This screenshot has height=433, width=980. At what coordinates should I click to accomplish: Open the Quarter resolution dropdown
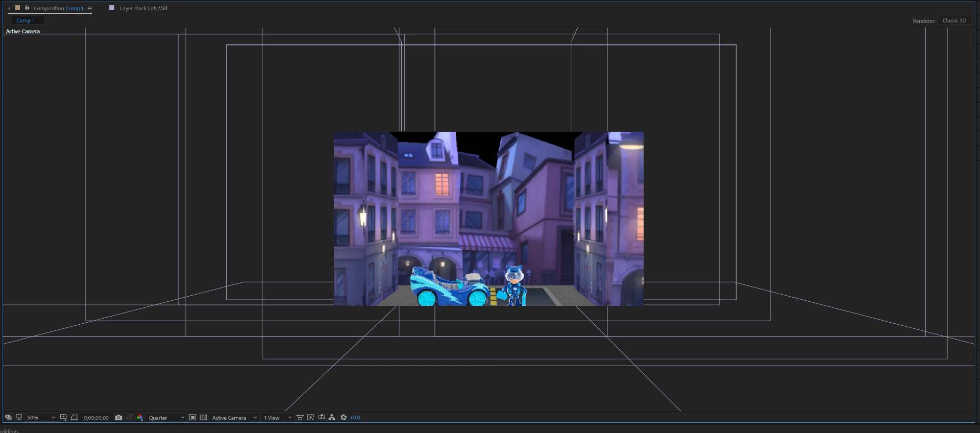tap(166, 418)
